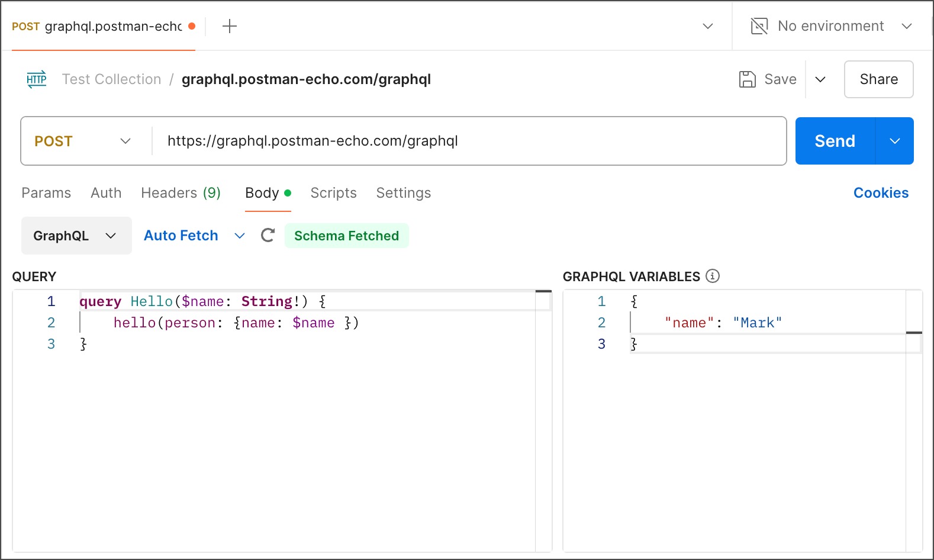Click the "Mark" value in GraphQL variables
Viewport: 934px width, 560px height.
click(758, 323)
